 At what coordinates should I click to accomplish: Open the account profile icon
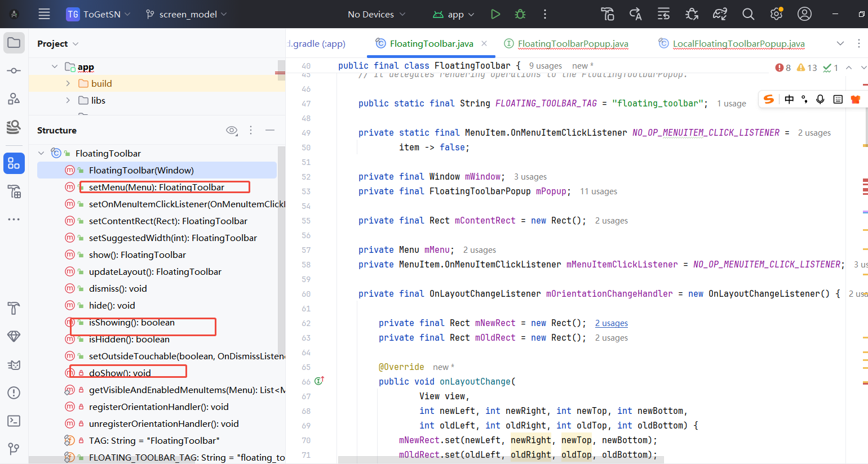(x=805, y=14)
